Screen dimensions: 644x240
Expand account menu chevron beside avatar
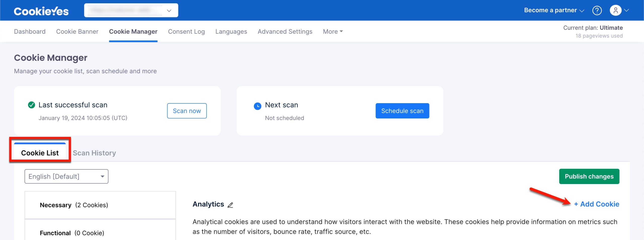click(626, 11)
